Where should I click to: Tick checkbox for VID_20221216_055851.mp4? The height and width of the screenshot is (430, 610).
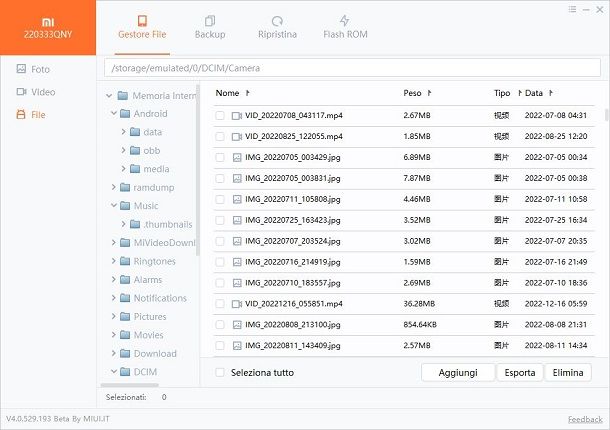(220, 304)
